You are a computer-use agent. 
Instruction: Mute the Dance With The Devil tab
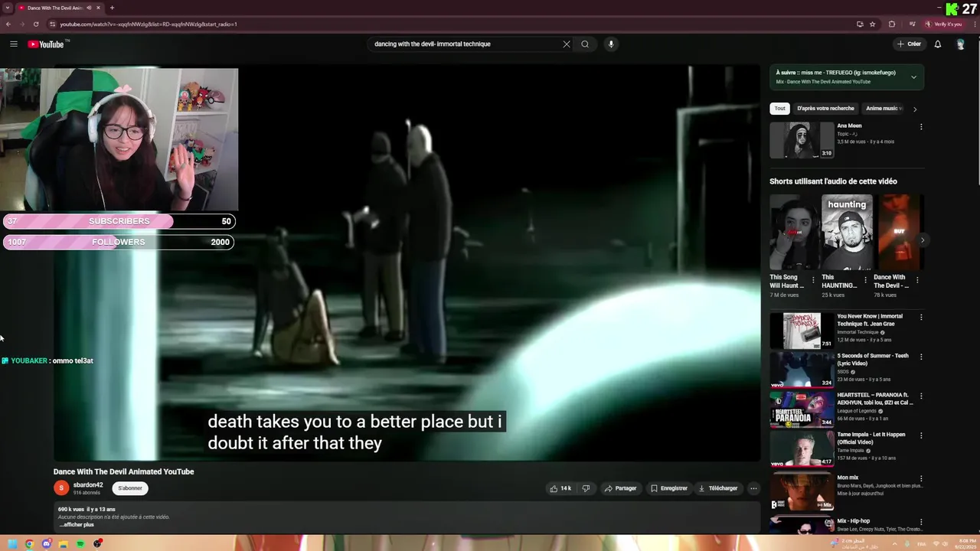coord(90,8)
